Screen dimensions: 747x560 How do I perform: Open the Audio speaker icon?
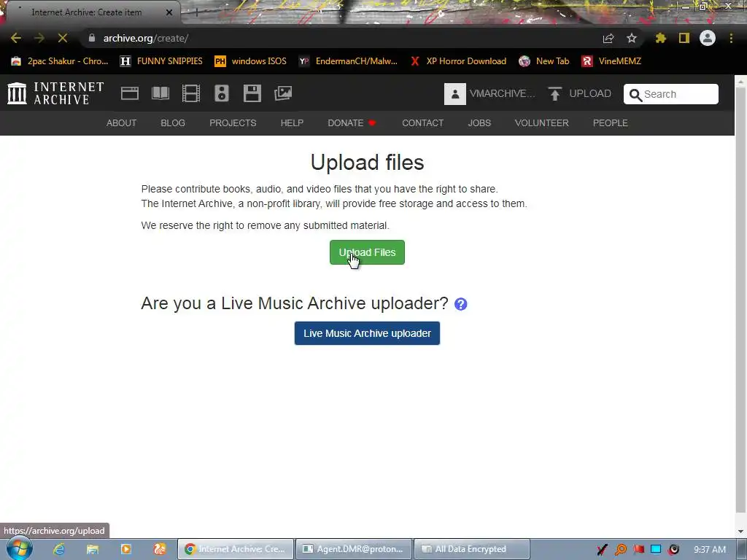(222, 93)
